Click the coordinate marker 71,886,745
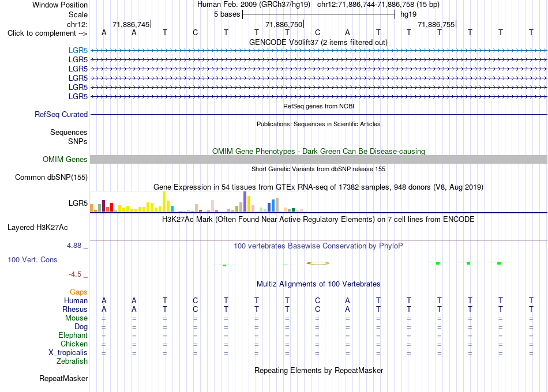The width and height of the screenshot is (548, 392). (131, 24)
